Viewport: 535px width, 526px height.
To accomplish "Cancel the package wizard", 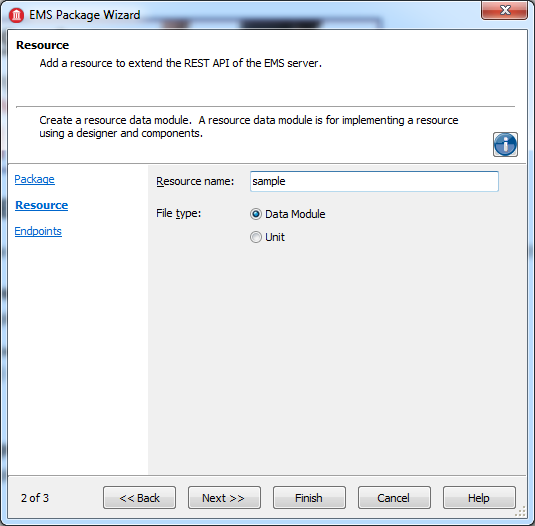I will [394, 498].
